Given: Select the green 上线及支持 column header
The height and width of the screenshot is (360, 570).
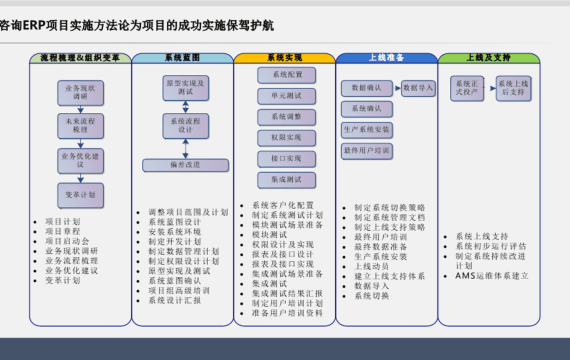Looking at the screenshot, I should click(x=489, y=58).
